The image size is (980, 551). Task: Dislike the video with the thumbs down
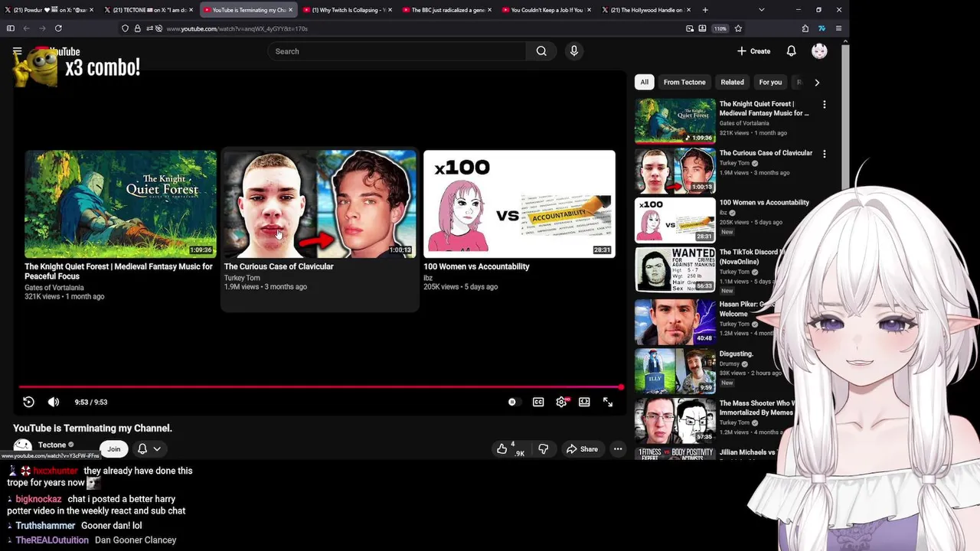[x=543, y=449]
